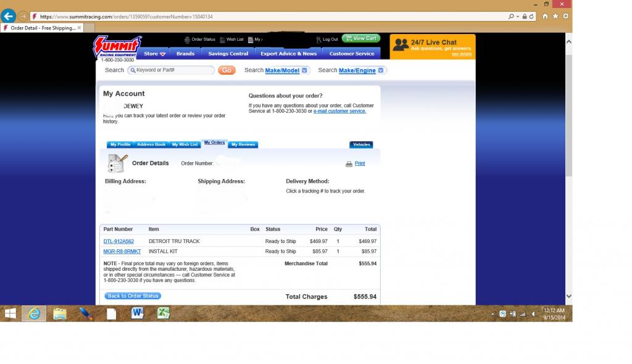Viewport: 632px width, 364px height.
Task: Switch to the My Profile tab
Action: [120, 144]
